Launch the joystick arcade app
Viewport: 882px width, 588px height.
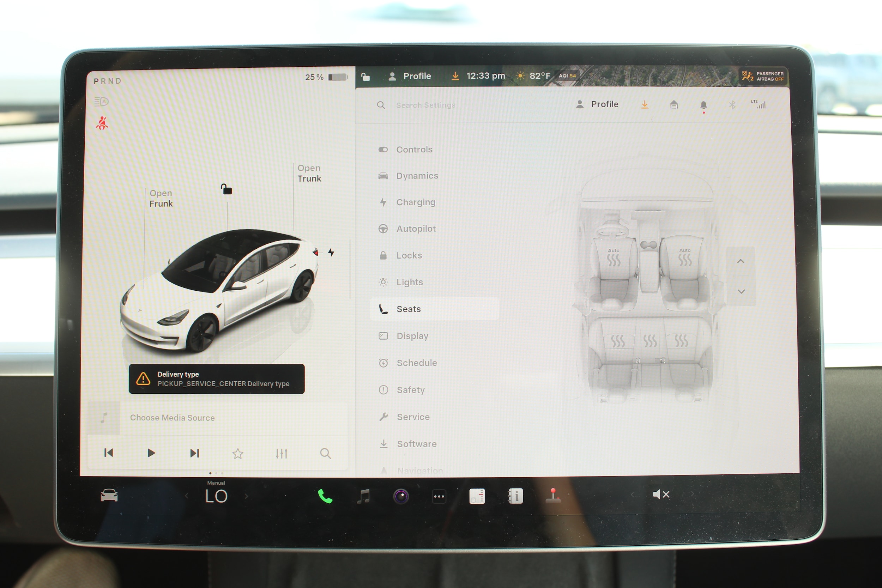coord(553,495)
